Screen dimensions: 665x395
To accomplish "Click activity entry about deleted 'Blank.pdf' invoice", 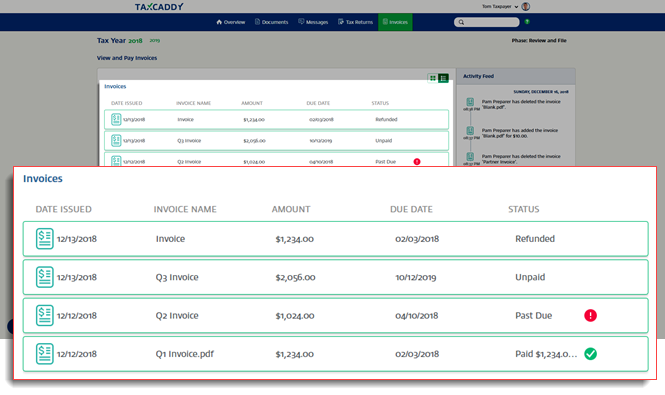I will (521, 104).
